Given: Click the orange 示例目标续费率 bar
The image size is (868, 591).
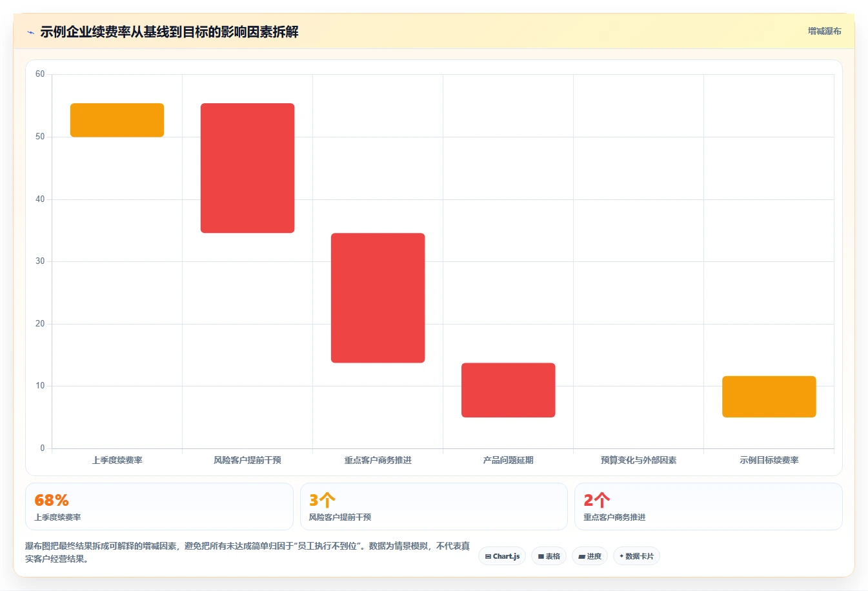Looking at the screenshot, I should (769, 396).
